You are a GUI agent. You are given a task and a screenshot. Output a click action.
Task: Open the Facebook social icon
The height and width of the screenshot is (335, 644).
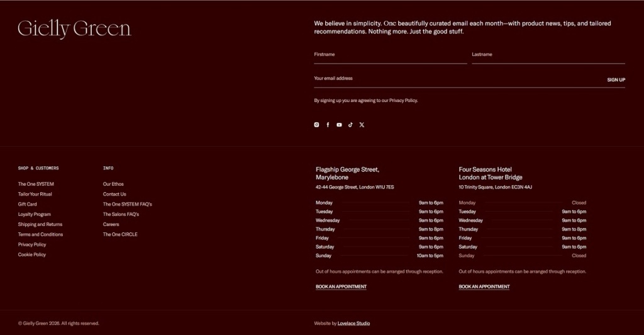pos(328,125)
